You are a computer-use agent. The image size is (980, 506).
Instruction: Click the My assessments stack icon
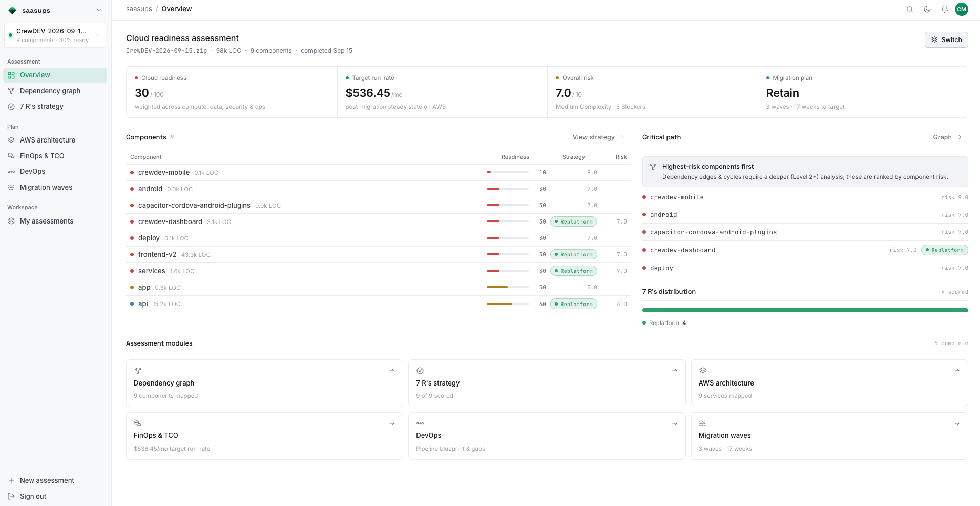(x=11, y=221)
